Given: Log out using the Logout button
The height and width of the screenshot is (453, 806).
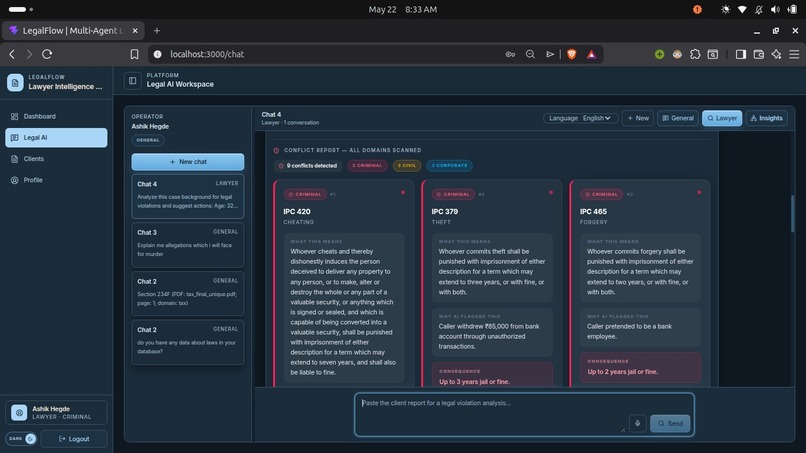Looking at the screenshot, I should coord(74,439).
